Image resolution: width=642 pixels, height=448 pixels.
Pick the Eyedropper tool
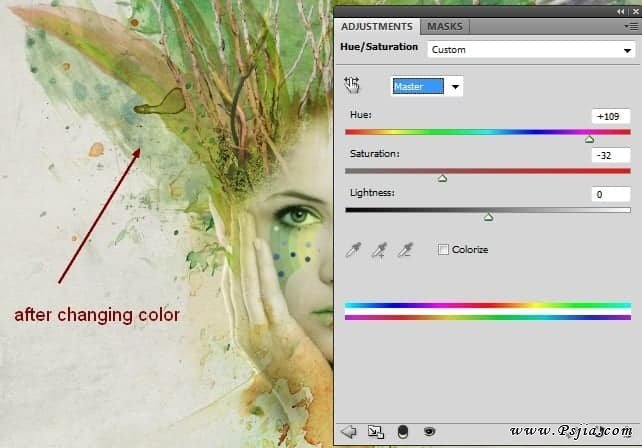click(353, 250)
